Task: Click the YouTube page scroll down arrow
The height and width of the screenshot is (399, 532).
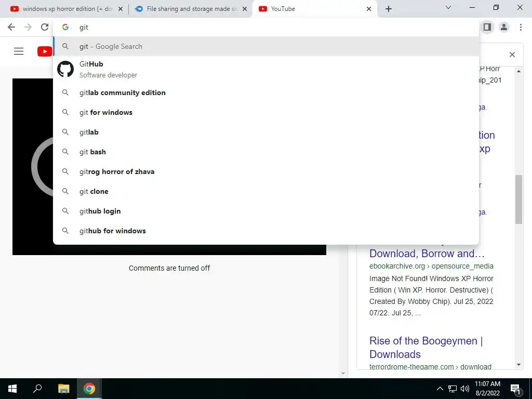Action: [x=343, y=374]
